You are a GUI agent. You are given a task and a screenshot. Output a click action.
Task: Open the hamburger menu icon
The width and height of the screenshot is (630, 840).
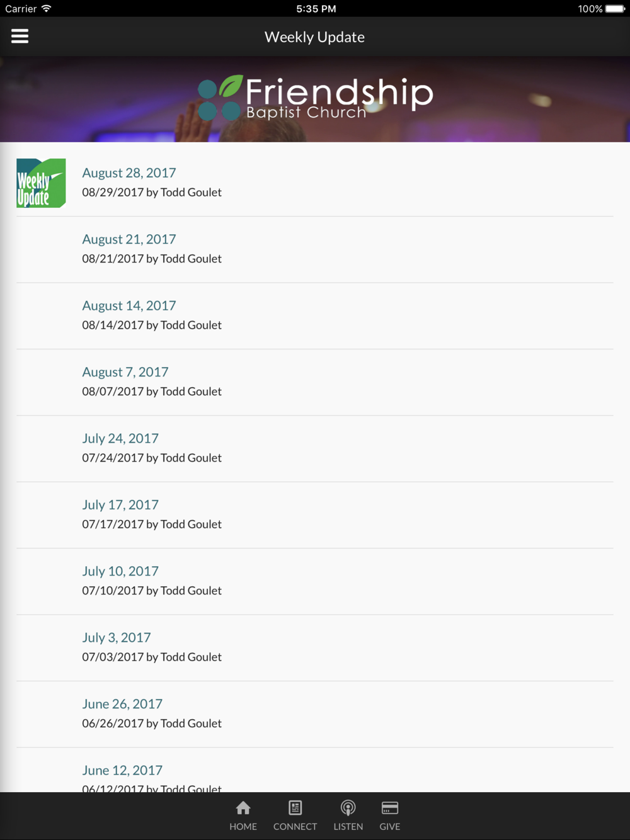point(20,37)
